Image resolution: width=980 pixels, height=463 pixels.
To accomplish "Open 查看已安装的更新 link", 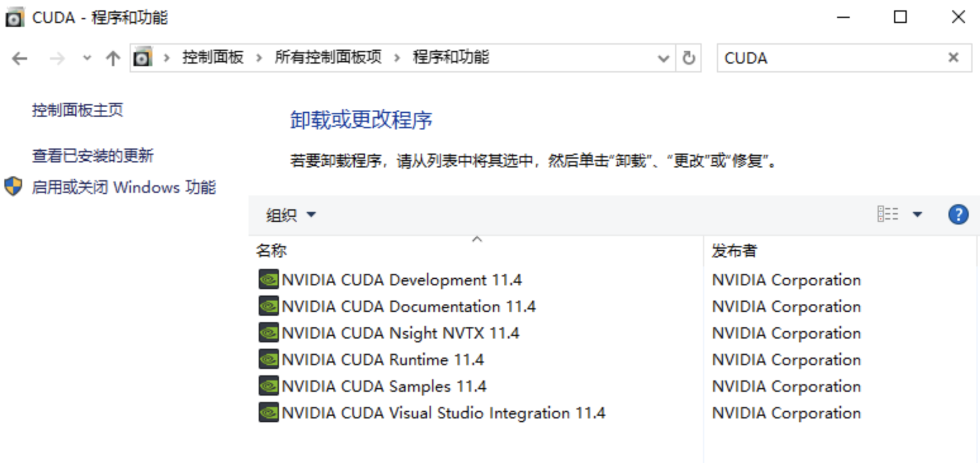I will pos(93,156).
